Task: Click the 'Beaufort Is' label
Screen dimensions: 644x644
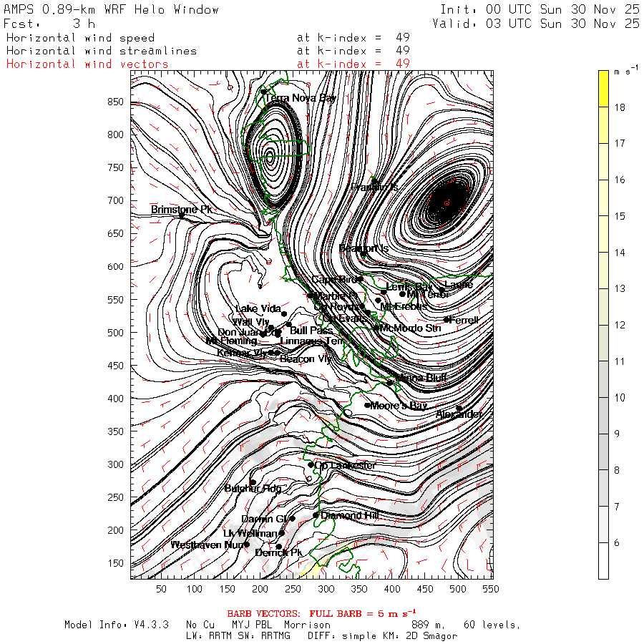Action: (x=364, y=248)
